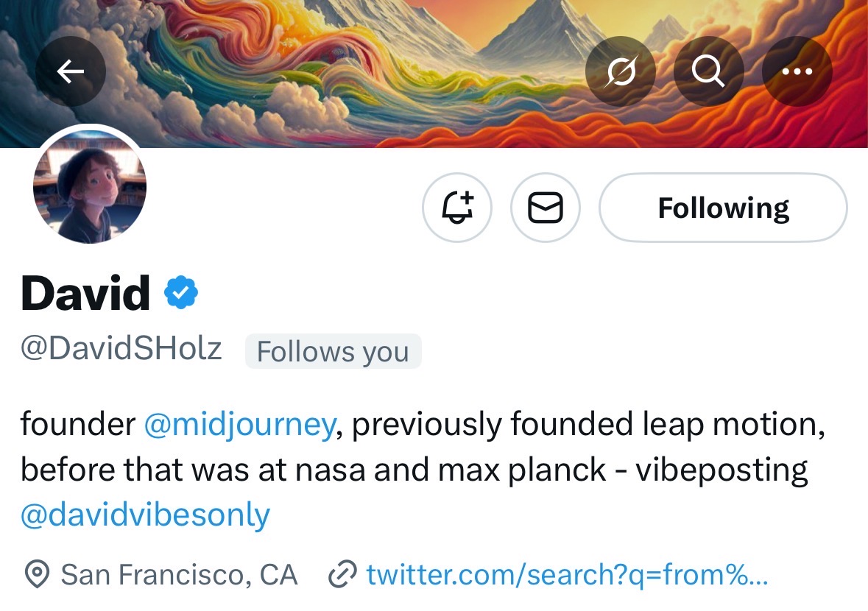Tap the "Follows you" label
The height and width of the screenshot is (611, 868).
click(x=333, y=351)
